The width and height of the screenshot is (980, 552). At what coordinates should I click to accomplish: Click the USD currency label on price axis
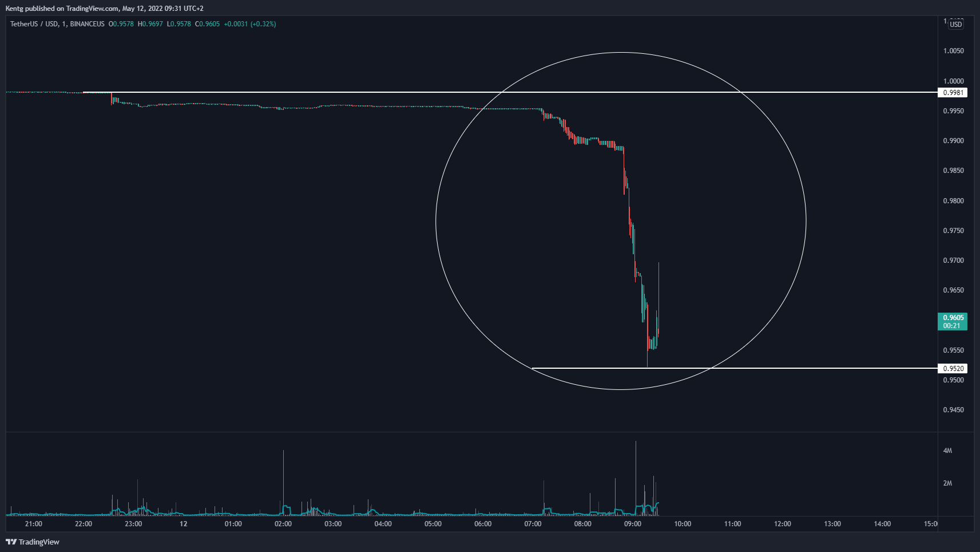(956, 24)
